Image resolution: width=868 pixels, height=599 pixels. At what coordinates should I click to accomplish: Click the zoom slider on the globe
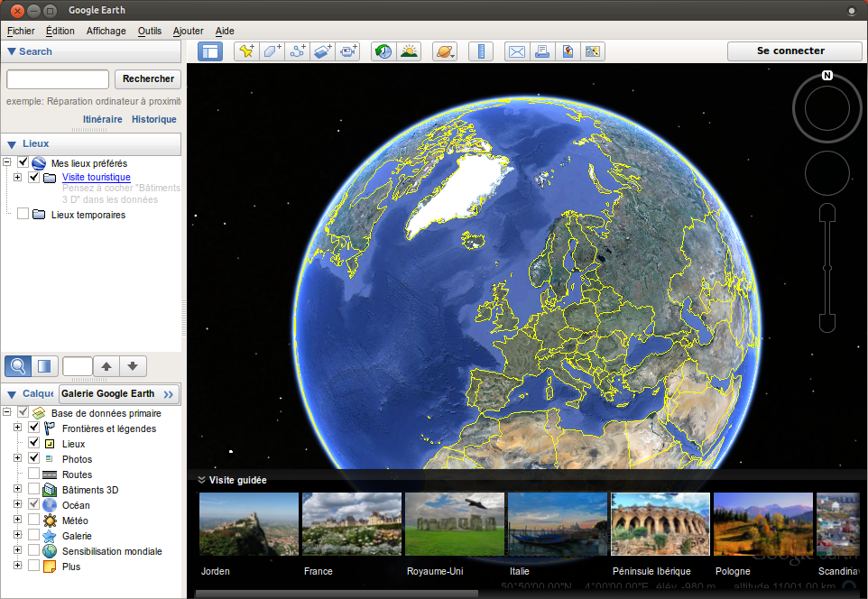click(x=826, y=268)
